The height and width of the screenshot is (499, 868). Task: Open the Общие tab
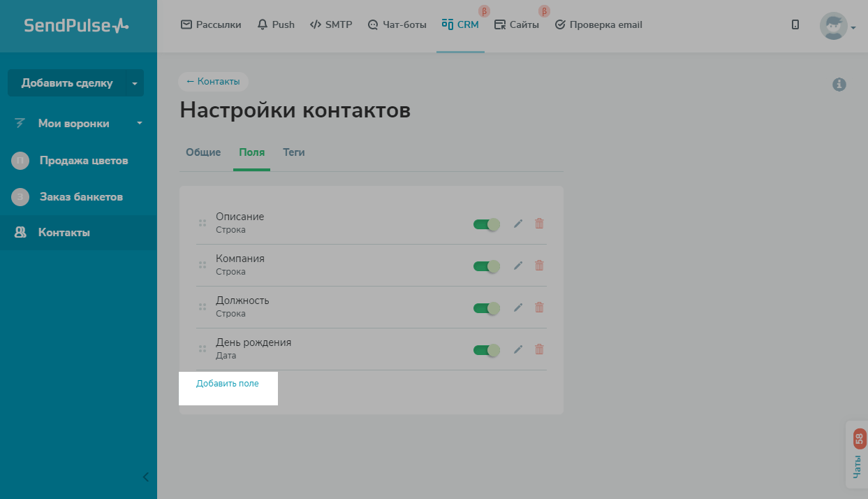click(203, 152)
